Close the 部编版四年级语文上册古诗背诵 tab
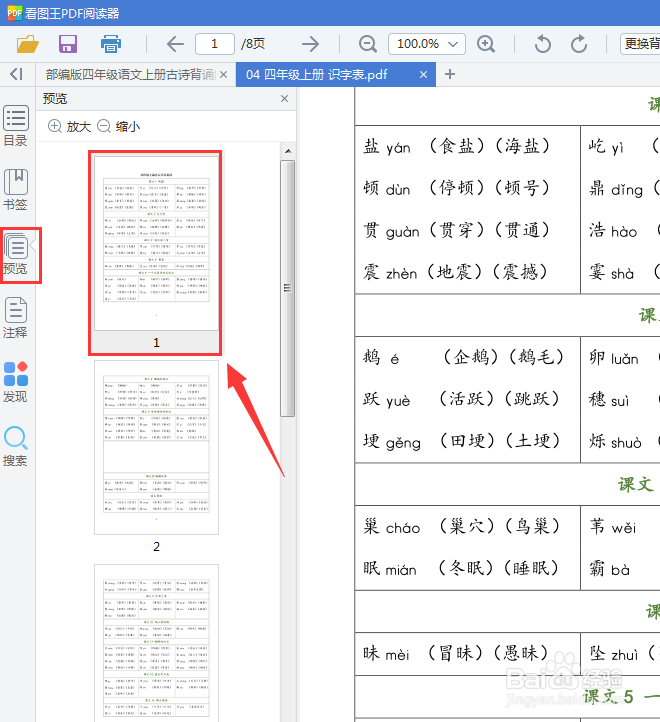 click(223, 75)
